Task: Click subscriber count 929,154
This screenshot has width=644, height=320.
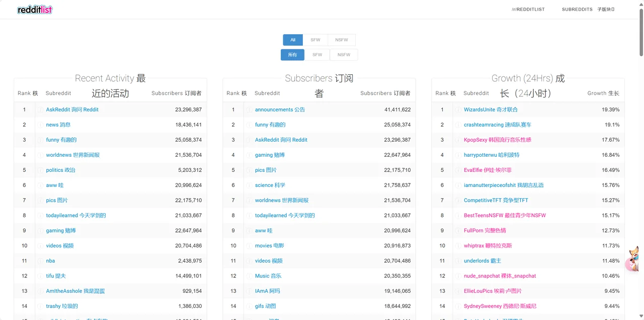Action: coord(192,291)
